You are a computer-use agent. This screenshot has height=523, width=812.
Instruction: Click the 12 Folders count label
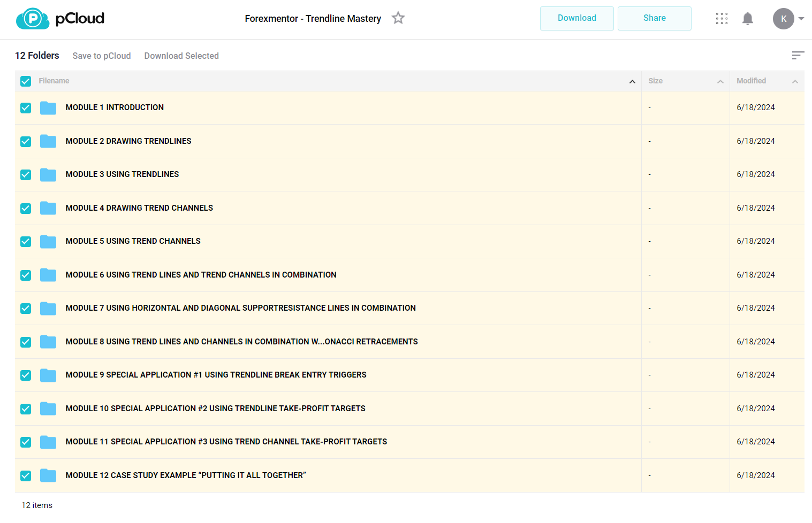[x=37, y=56]
